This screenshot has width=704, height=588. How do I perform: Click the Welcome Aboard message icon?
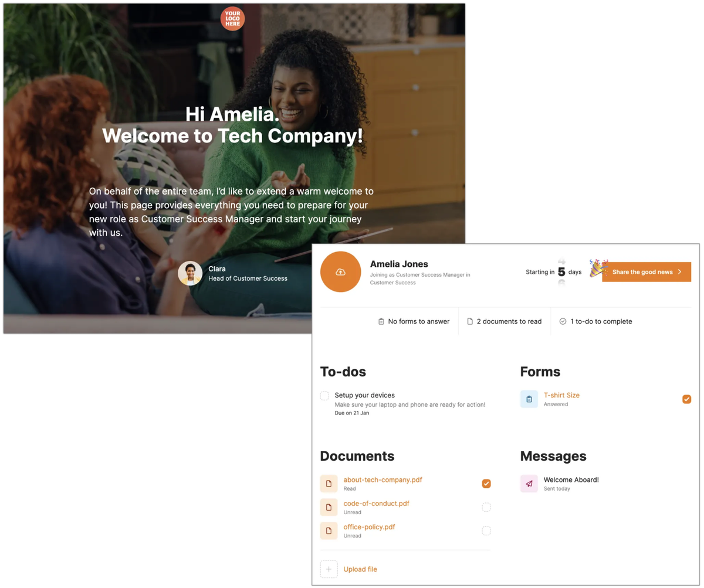click(x=529, y=484)
